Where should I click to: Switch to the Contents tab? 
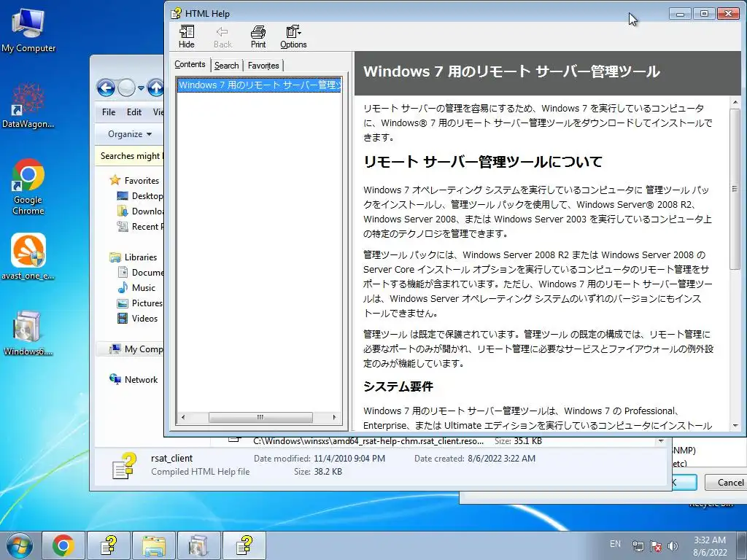coord(190,64)
